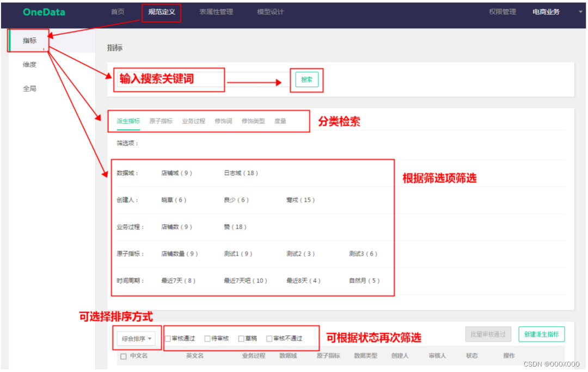Viewport: 588px width, 372px height.
Task: Open 权限管理 in the top bar
Action: point(502,12)
